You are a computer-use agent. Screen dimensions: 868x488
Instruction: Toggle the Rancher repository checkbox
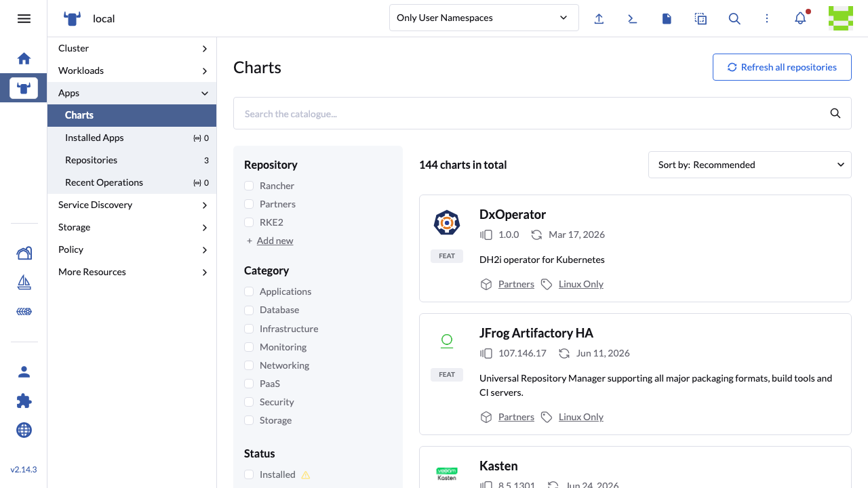tap(249, 186)
